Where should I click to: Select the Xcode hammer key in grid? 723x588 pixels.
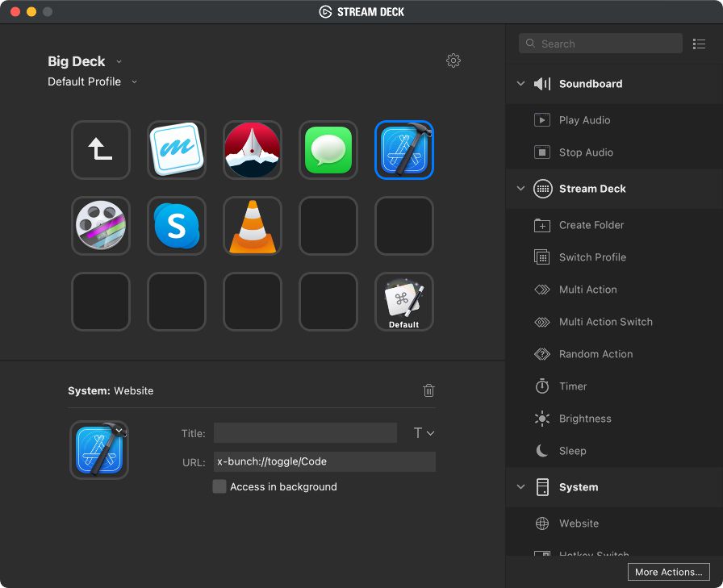point(404,150)
